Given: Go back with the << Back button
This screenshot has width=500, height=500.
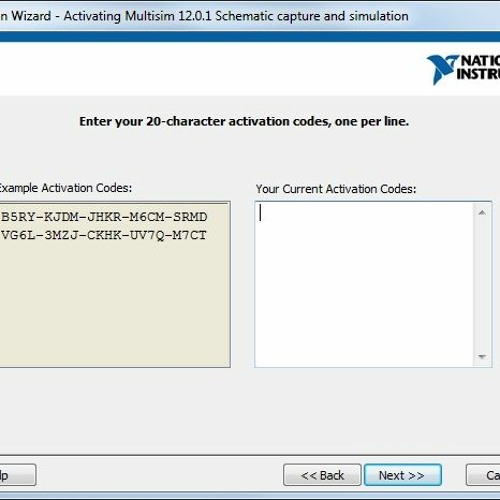Looking at the screenshot, I should pos(322,475).
